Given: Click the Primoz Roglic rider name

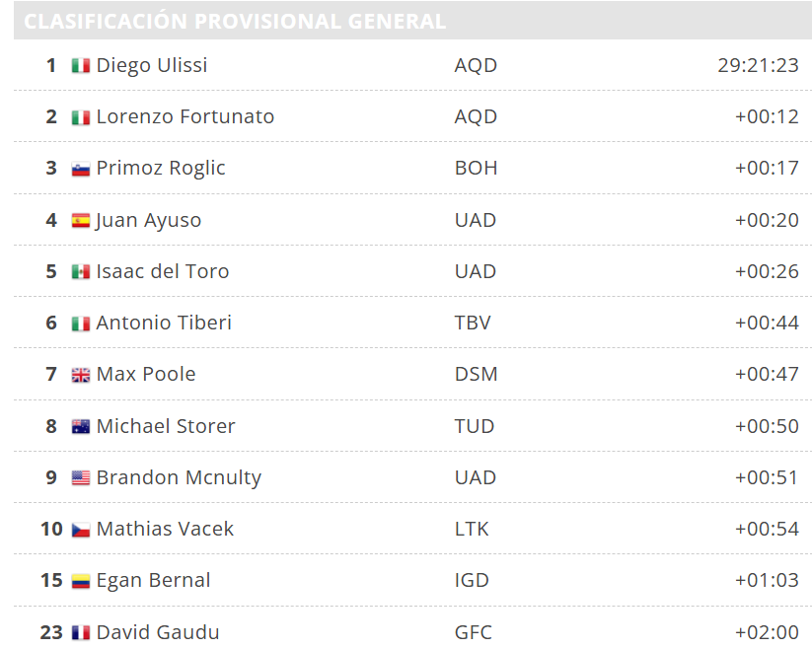Looking at the screenshot, I should 161,168.
